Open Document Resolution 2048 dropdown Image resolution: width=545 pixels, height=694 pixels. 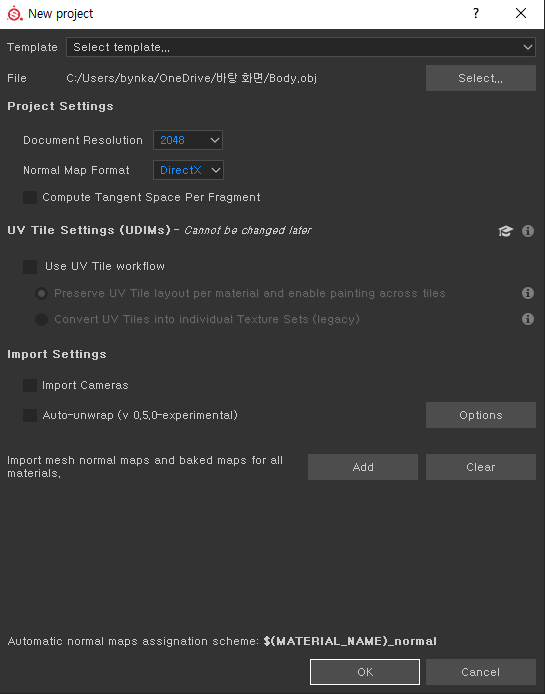click(188, 140)
